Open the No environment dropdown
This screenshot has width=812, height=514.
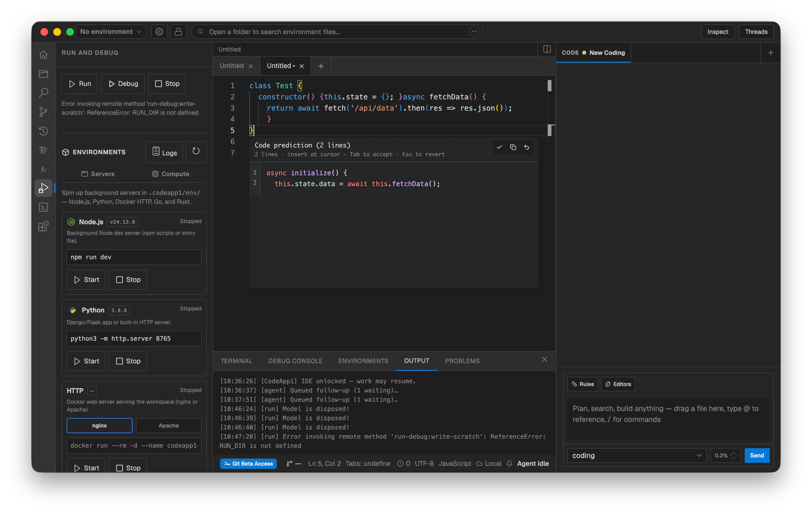click(x=111, y=32)
